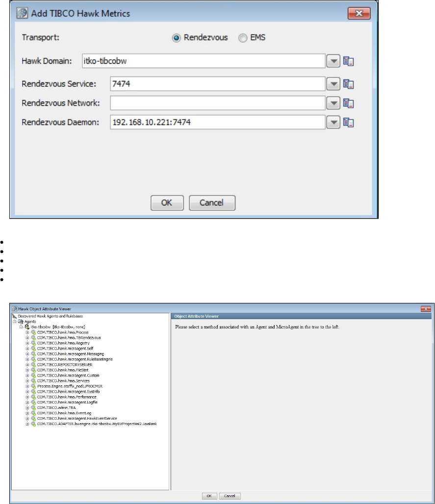Click the property icon next to Hawk Domain
The image size is (435, 504).
point(348,61)
